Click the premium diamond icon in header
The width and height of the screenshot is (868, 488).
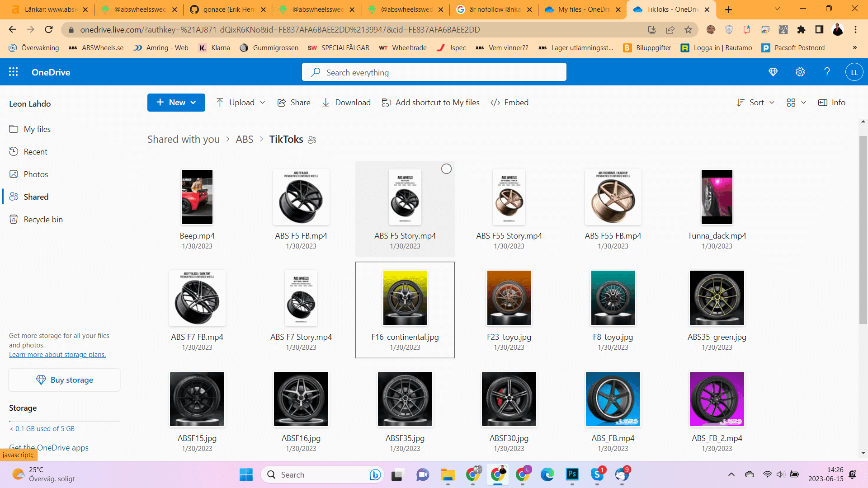point(773,72)
